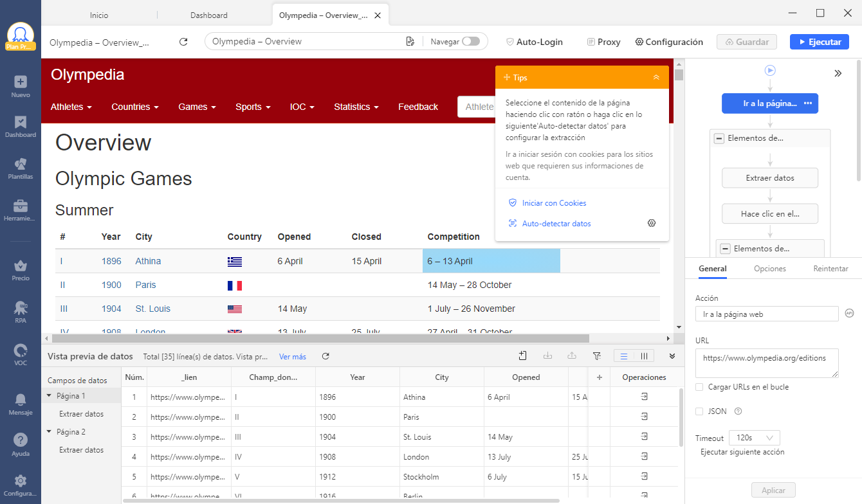Select Hace clic en el… workflow step
This screenshot has height=504, width=862.
770,214
